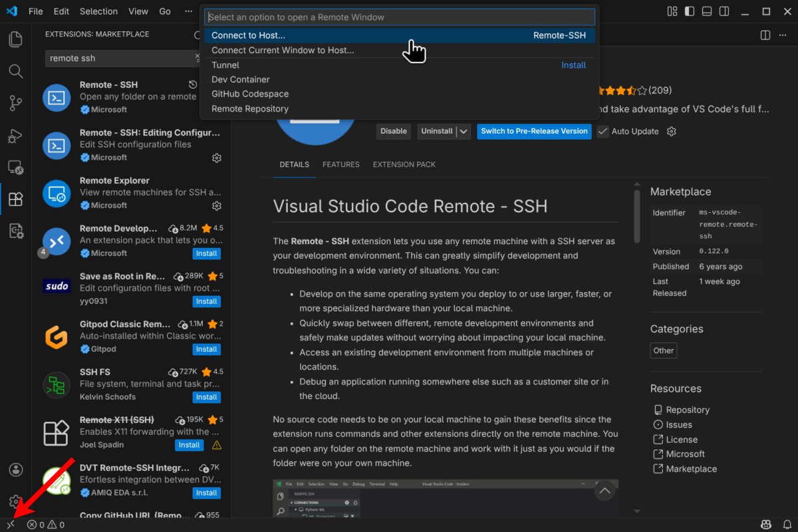Open the Repository resource link
The image size is (798, 532).
tap(688, 410)
